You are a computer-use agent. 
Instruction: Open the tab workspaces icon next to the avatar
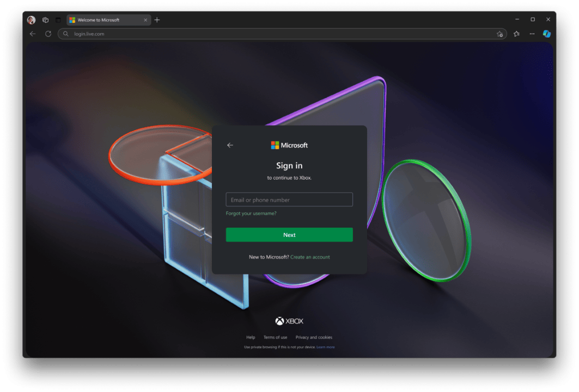click(x=45, y=20)
